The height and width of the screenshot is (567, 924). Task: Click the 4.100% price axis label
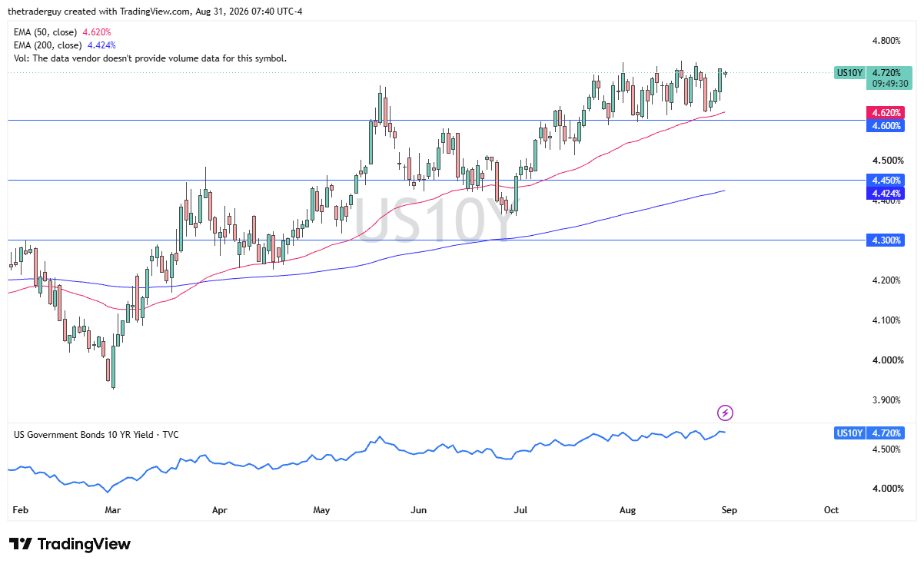[x=886, y=320]
